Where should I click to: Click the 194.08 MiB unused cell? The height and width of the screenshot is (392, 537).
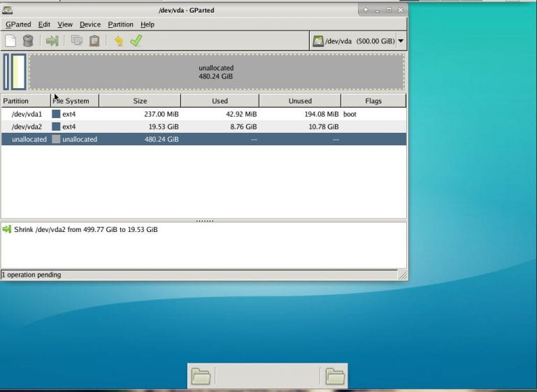tap(321, 114)
